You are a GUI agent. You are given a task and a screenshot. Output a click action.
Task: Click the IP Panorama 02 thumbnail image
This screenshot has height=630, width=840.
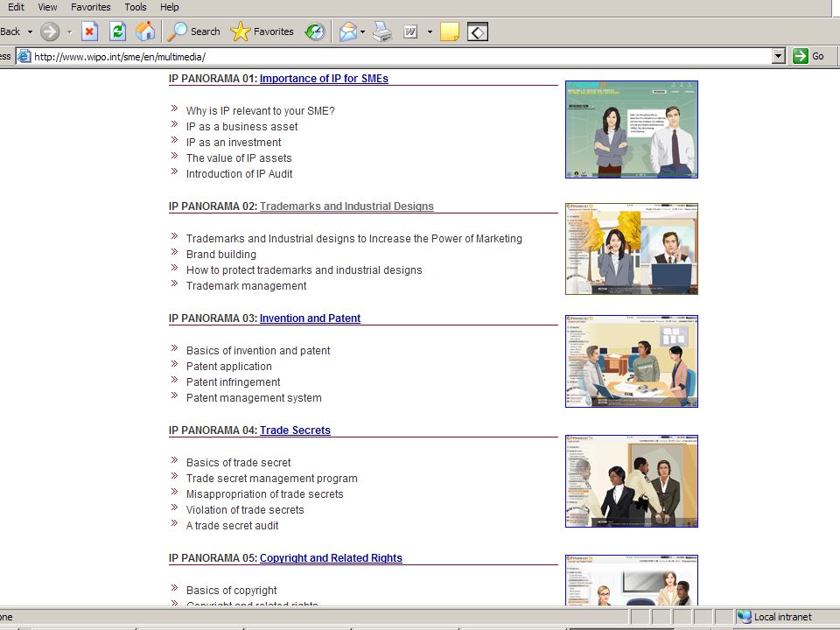[632, 248]
